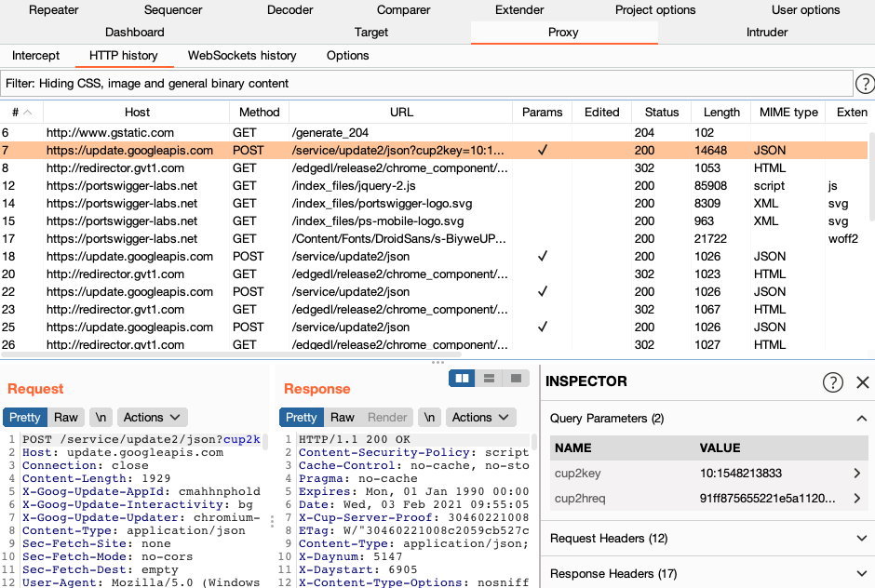Click the history filter bar

point(426,84)
